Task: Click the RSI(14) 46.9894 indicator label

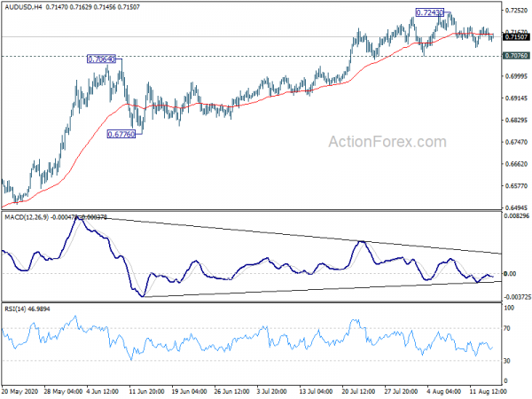Action: point(27,309)
